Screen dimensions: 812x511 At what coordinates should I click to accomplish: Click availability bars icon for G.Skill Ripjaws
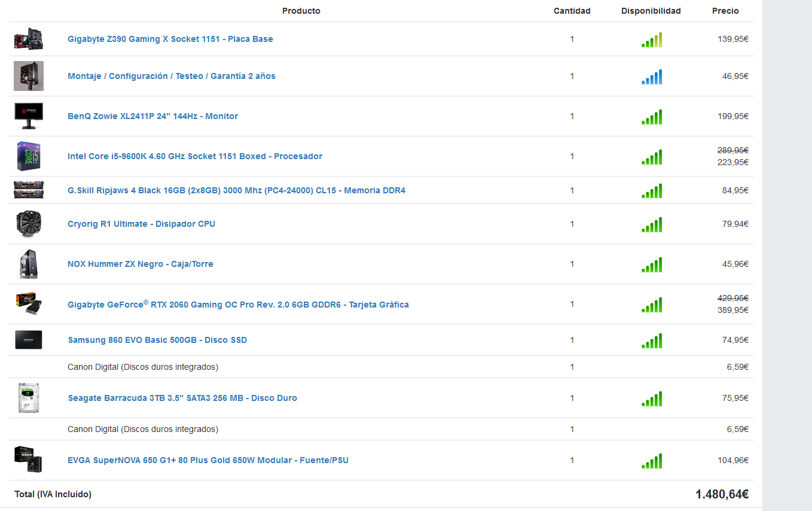[652, 191]
